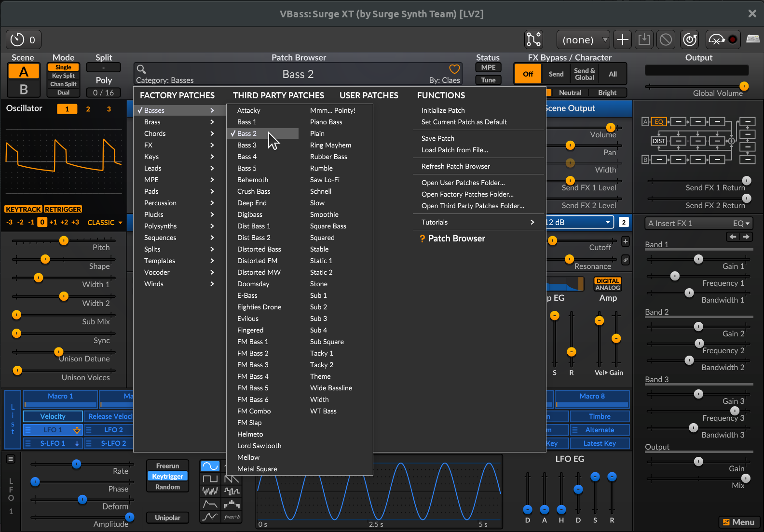Select Refresh Patch Browser
Viewport: 764px width, 532px height.
pyautogui.click(x=478, y=166)
